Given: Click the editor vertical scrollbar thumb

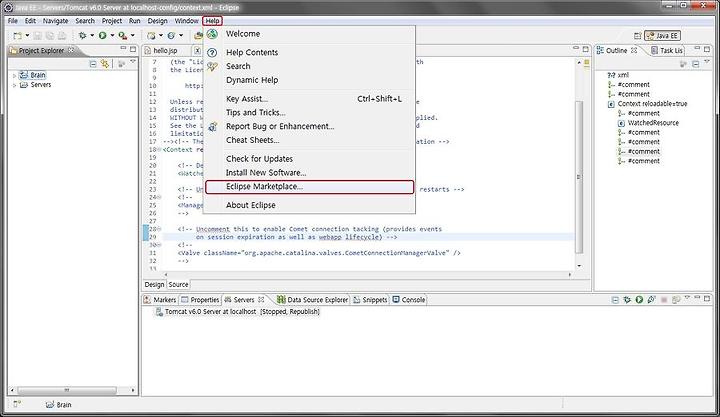Looking at the screenshot, I should (579, 177).
